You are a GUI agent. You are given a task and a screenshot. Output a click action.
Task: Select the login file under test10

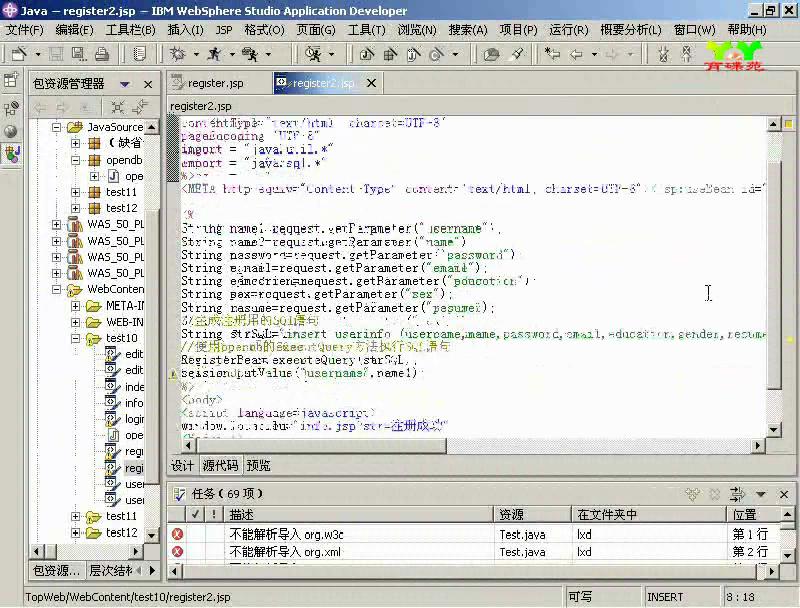point(134,419)
